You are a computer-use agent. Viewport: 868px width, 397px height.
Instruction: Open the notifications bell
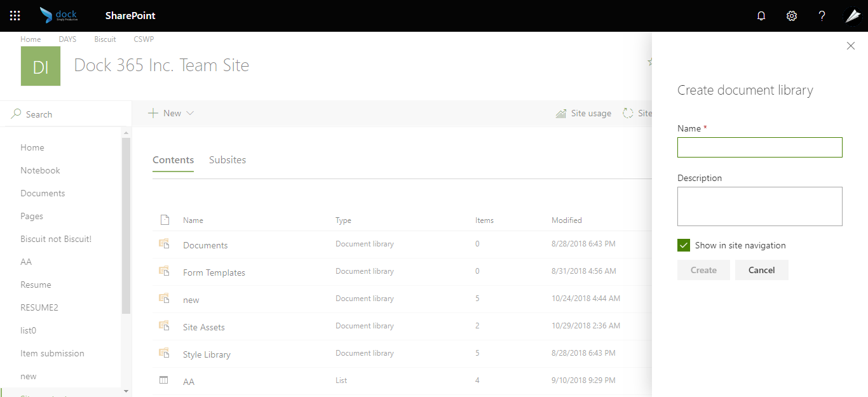pos(761,15)
